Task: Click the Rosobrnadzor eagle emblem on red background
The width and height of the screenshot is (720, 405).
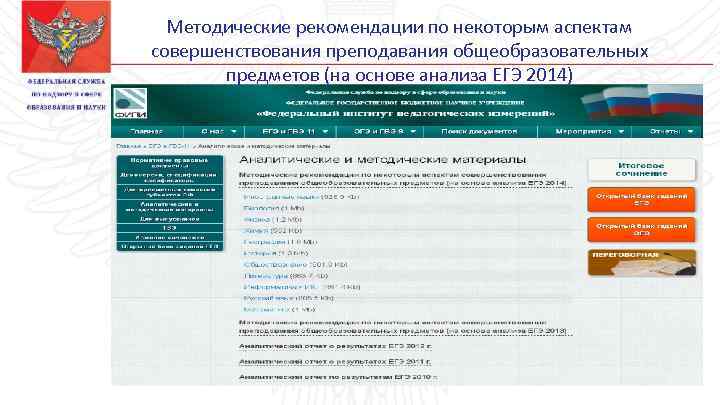Action: 66,36
